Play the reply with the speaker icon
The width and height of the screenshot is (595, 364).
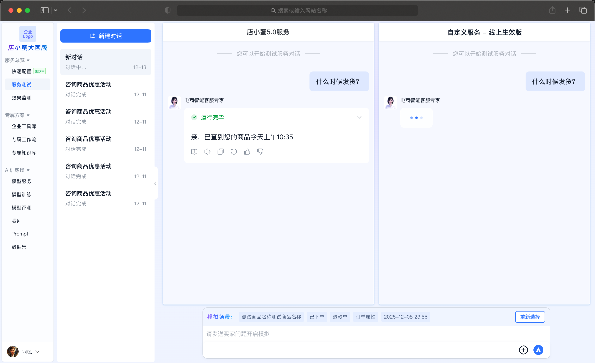tap(207, 152)
